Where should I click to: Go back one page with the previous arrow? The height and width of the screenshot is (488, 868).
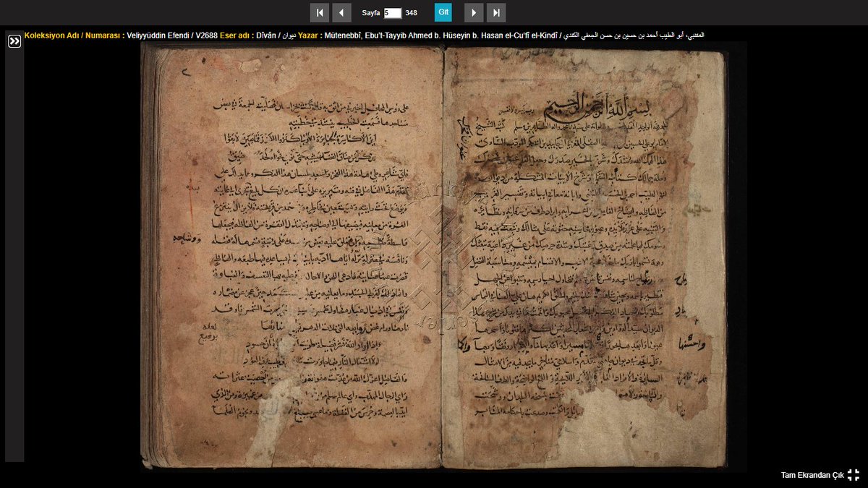pyautogui.click(x=341, y=12)
